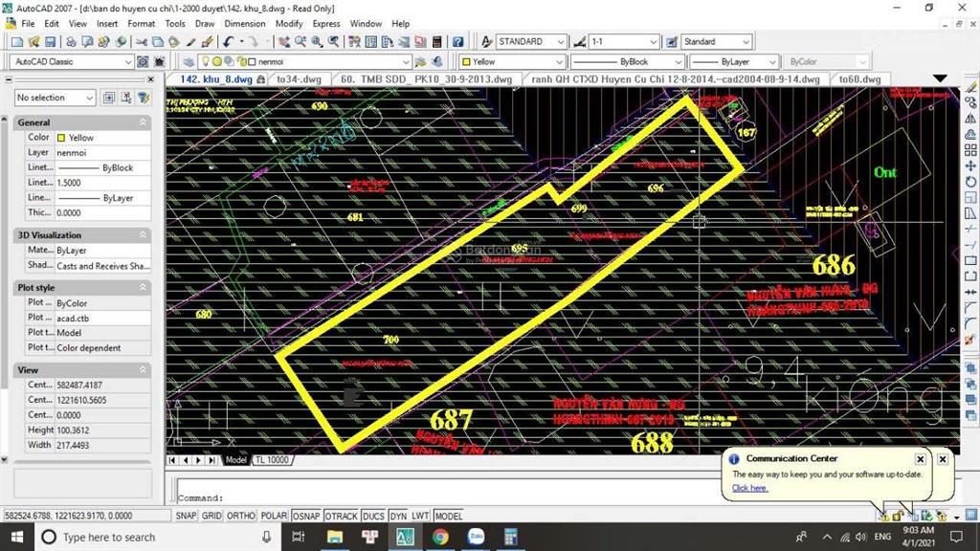Screen dimensions: 980x551
Task: Create a new drawing with QNew icon
Action: (x=17, y=42)
